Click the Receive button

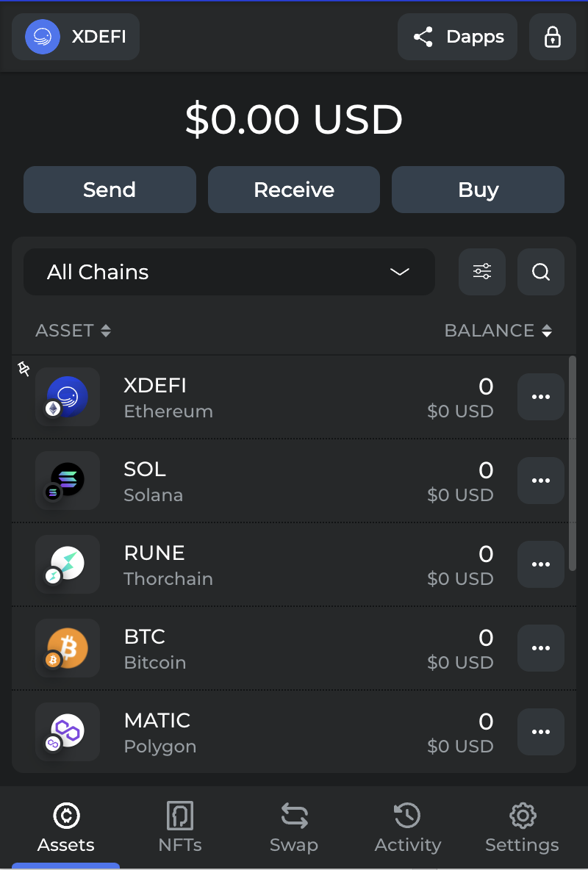coord(294,190)
